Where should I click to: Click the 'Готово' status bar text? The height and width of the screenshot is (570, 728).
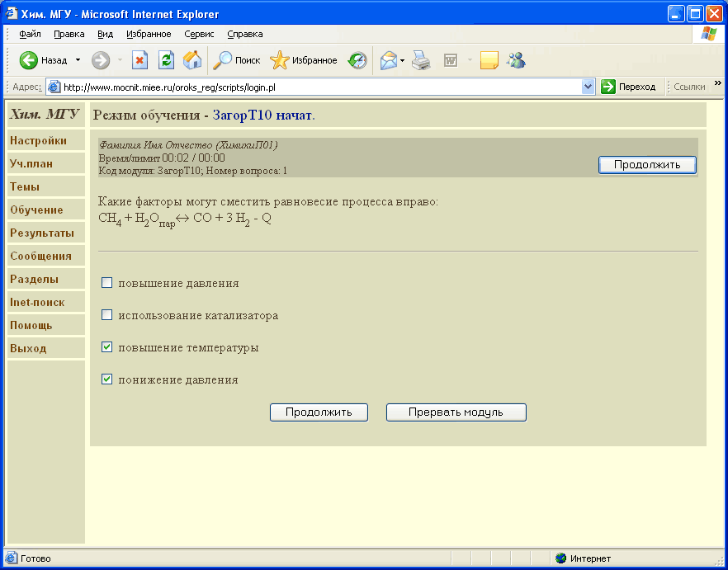point(35,558)
